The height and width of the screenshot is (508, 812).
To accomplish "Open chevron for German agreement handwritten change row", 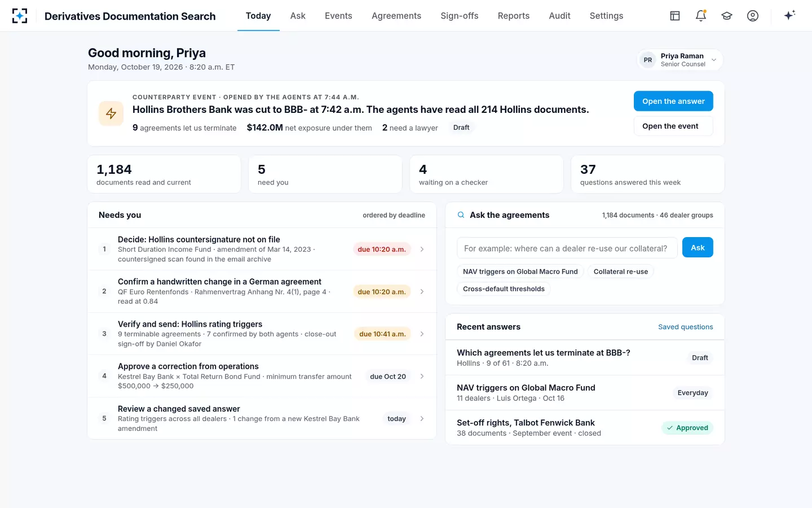I will point(422,292).
